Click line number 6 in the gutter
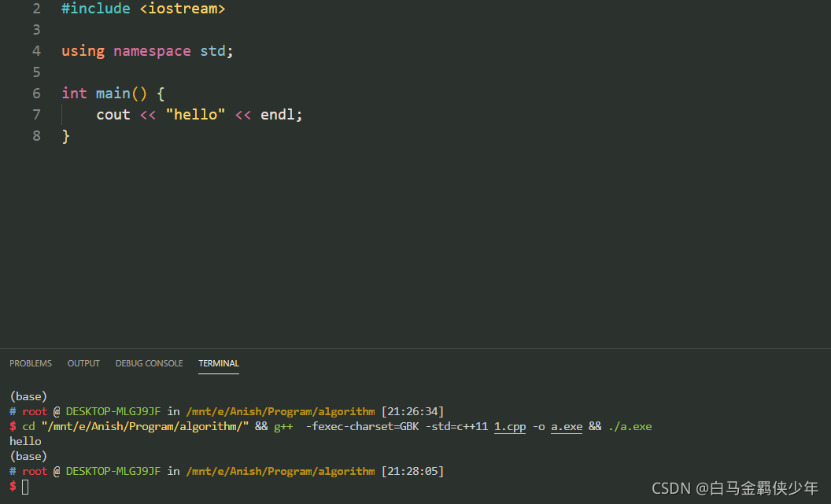This screenshot has height=504, width=831. [36, 94]
